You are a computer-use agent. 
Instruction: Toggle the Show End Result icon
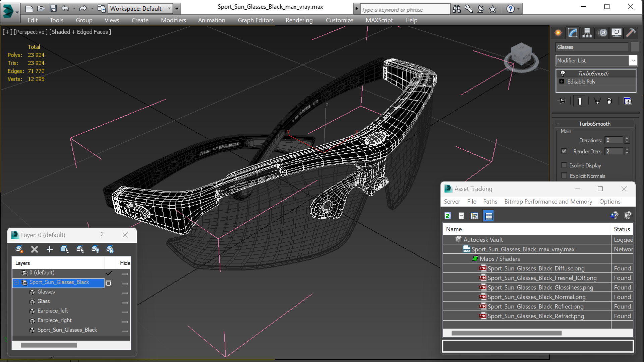pyautogui.click(x=580, y=101)
